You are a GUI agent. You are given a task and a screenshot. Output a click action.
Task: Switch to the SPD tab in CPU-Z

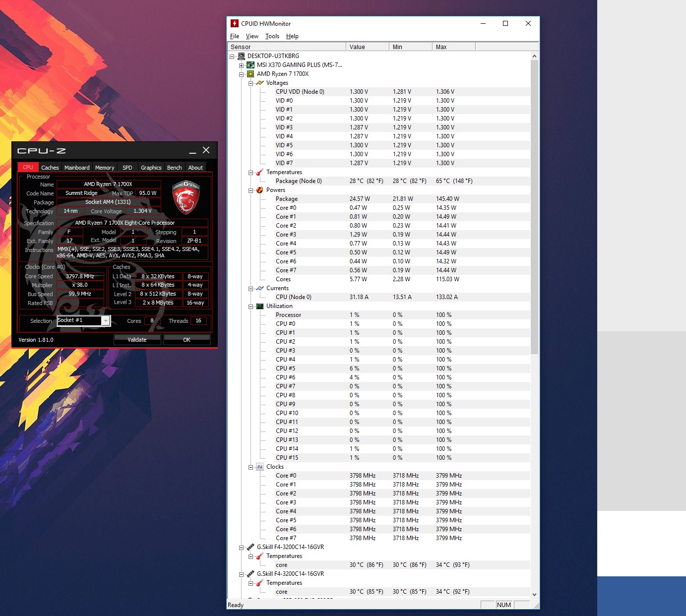click(127, 167)
